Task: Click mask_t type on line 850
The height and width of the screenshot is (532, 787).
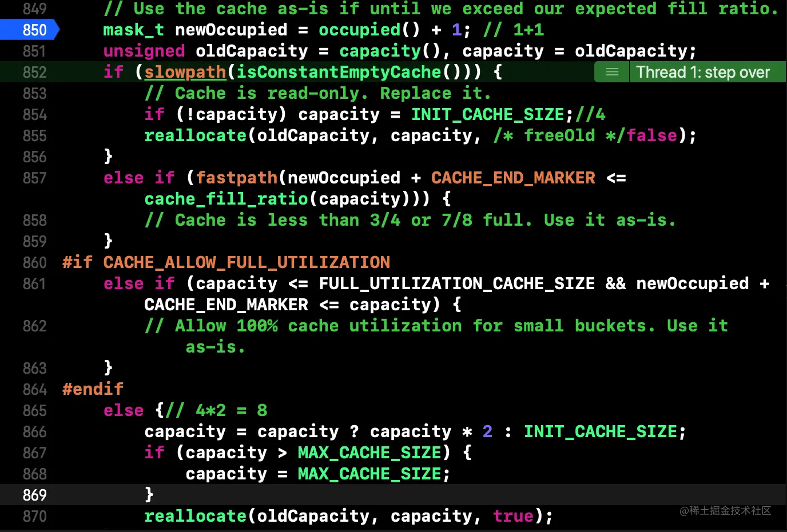Action: [x=134, y=30]
